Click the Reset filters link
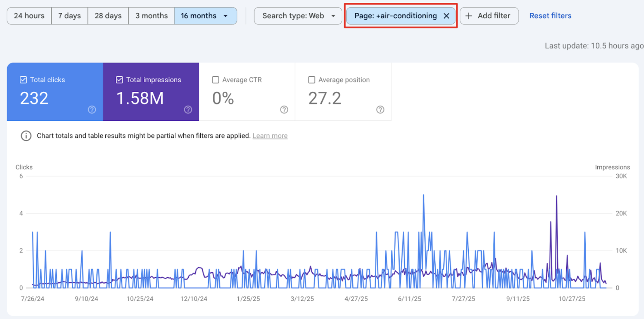 550,16
